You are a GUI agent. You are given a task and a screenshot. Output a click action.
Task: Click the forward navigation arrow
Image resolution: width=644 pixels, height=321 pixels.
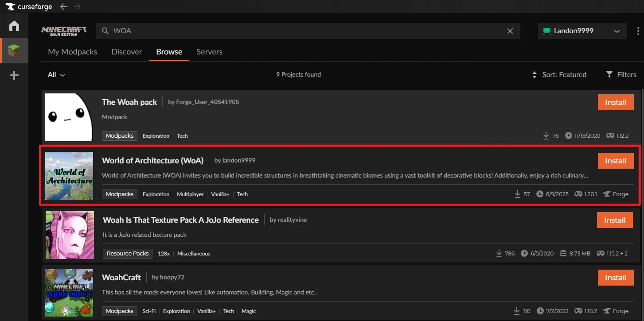coord(77,7)
